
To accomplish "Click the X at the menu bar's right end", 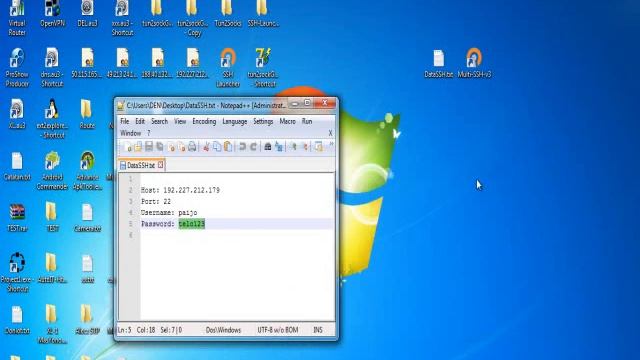I will coord(330,133).
